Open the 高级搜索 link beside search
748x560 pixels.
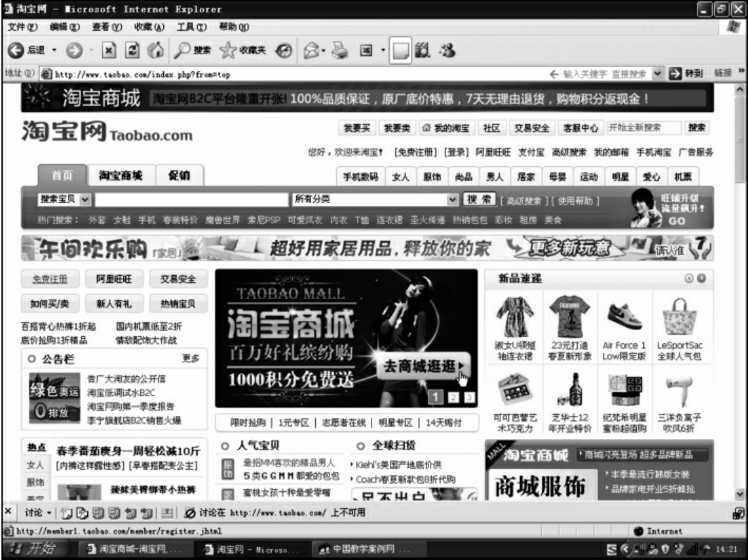point(524,201)
